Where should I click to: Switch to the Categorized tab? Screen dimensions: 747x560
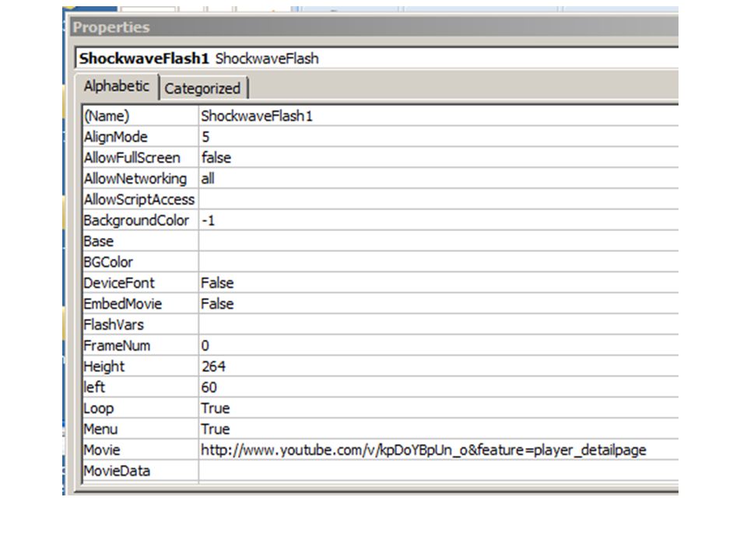(203, 89)
